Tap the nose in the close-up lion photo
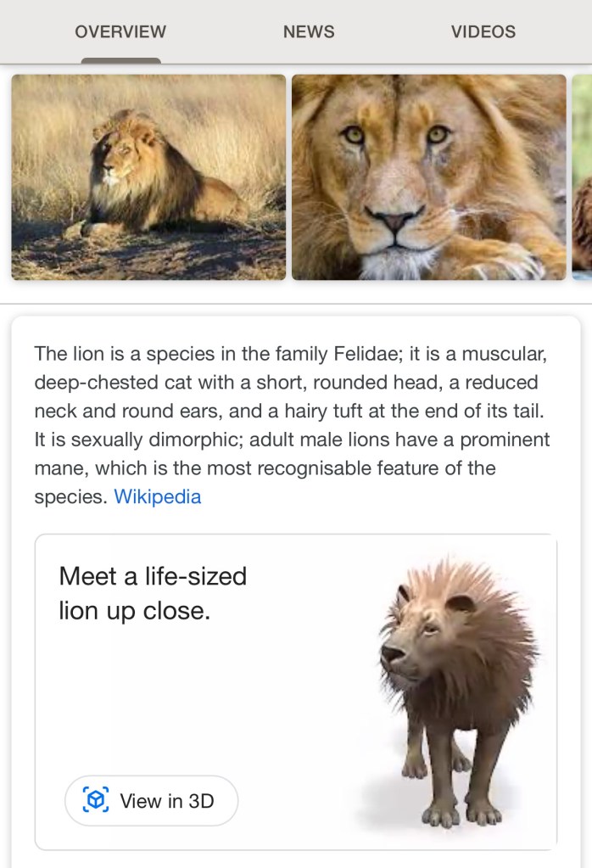592x868 pixels. click(391, 222)
